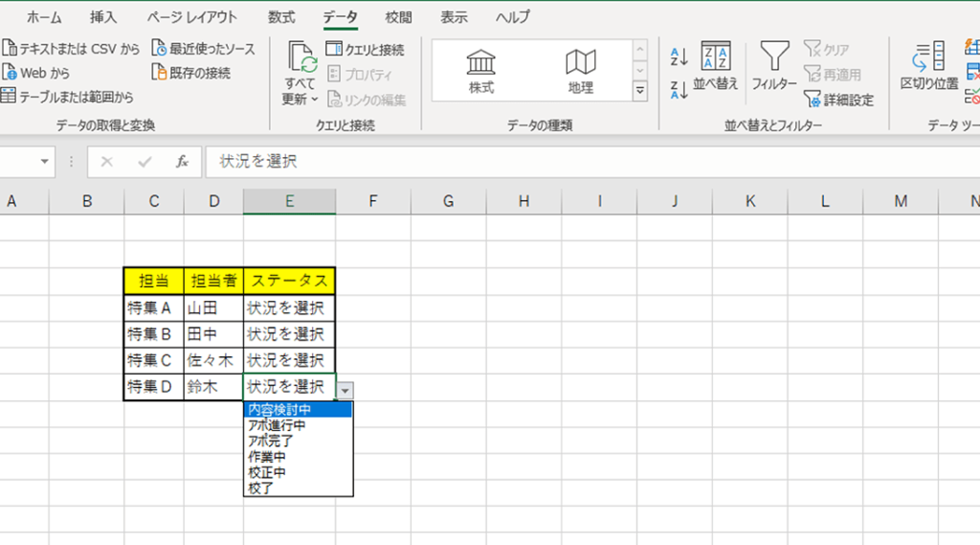Confirm formula bar entry
980x545 pixels.
[145, 162]
